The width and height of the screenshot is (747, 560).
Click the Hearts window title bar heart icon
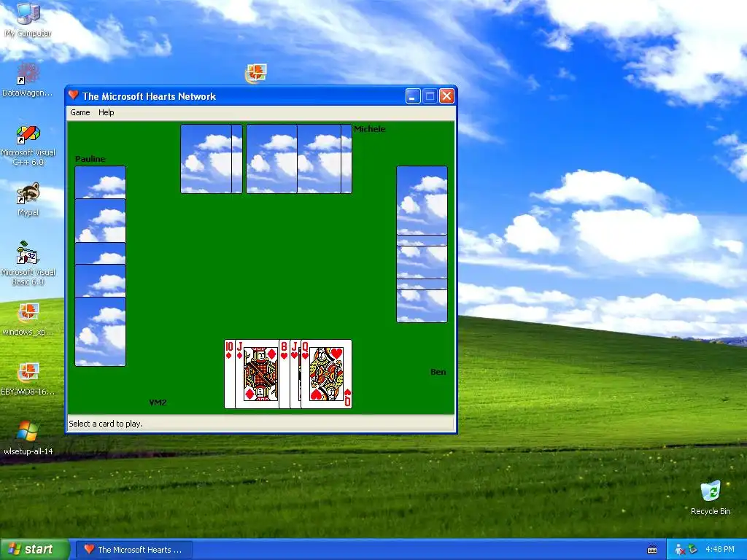point(74,96)
